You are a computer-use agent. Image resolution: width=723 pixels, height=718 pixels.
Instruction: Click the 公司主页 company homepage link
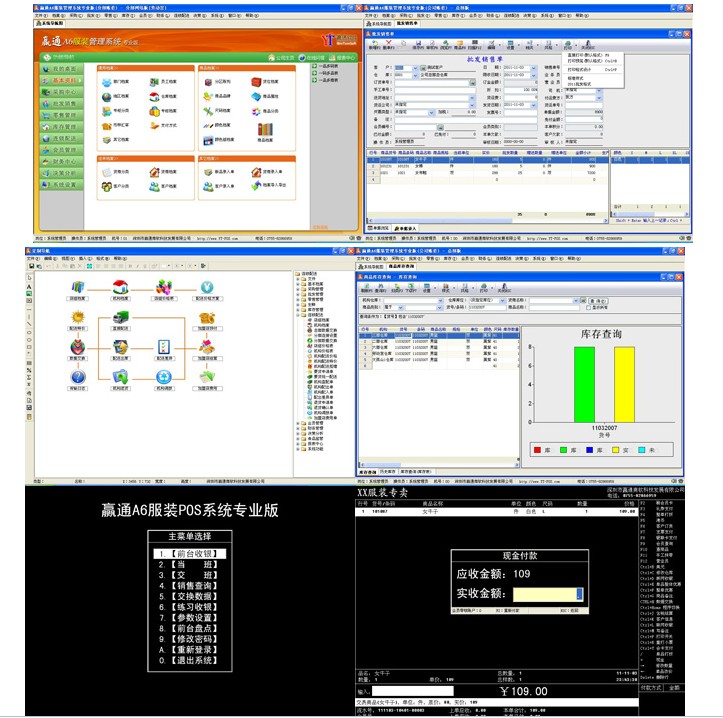coord(279,58)
